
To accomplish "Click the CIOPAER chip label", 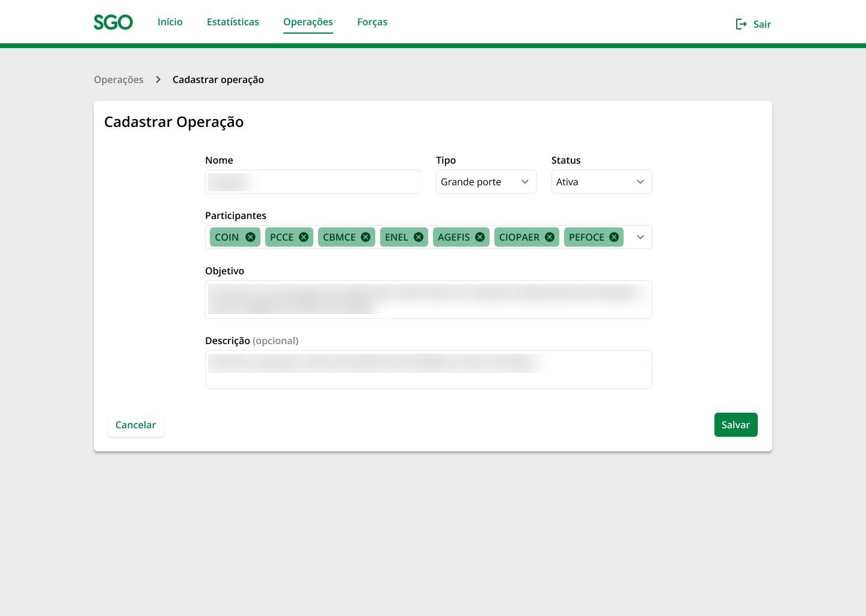I will (519, 237).
